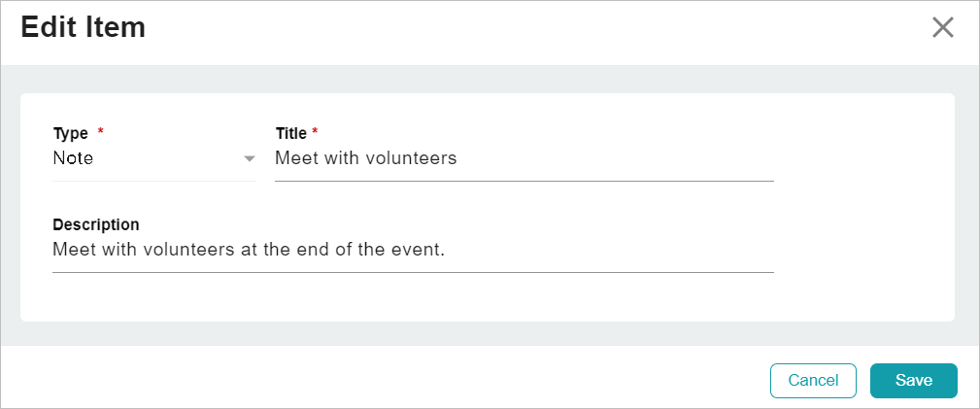Click the red asterisk beside Title

pos(315,132)
